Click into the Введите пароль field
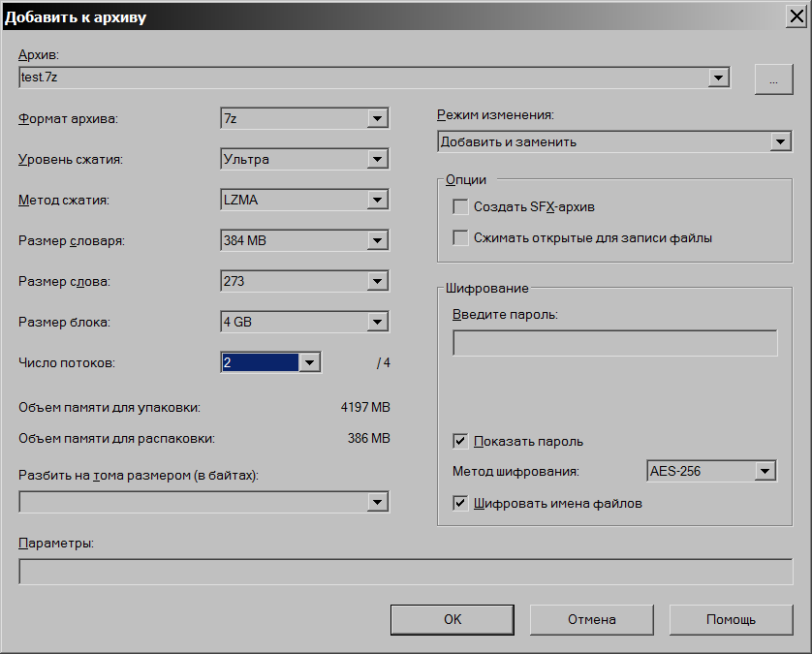The height and width of the screenshot is (654, 812). point(614,343)
